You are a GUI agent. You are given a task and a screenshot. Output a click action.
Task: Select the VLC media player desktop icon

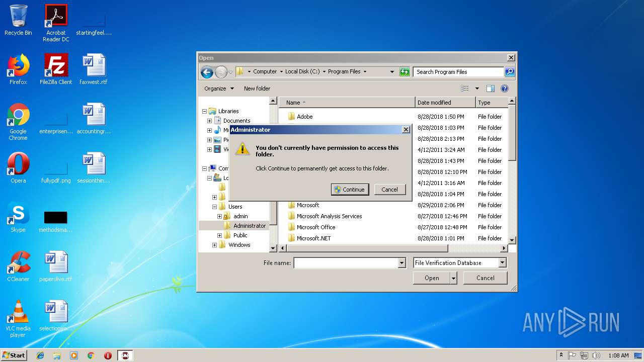tap(18, 319)
